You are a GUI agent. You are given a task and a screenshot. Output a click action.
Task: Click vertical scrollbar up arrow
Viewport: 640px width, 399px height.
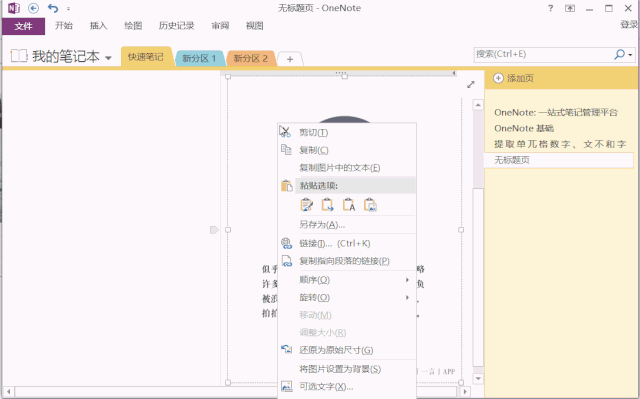pos(478,105)
